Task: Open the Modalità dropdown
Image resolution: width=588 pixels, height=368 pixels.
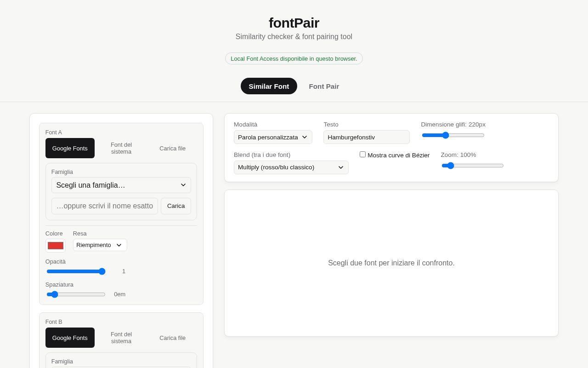Action: 273,137
